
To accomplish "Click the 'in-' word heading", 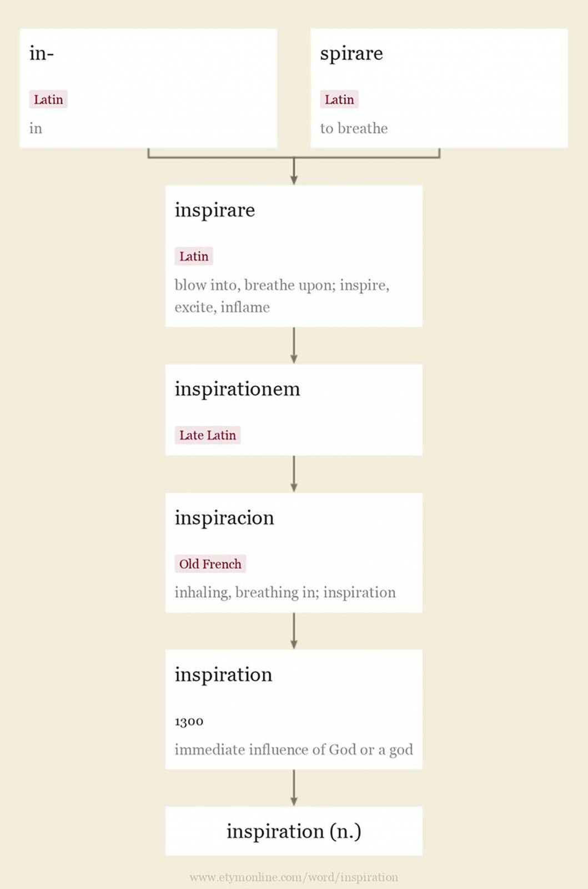I will 42,53.
